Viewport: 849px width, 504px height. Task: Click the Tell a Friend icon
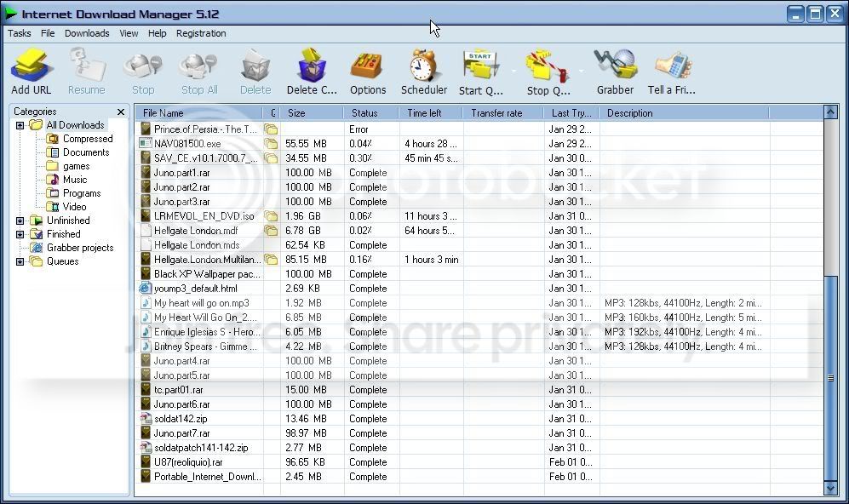click(673, 66)
